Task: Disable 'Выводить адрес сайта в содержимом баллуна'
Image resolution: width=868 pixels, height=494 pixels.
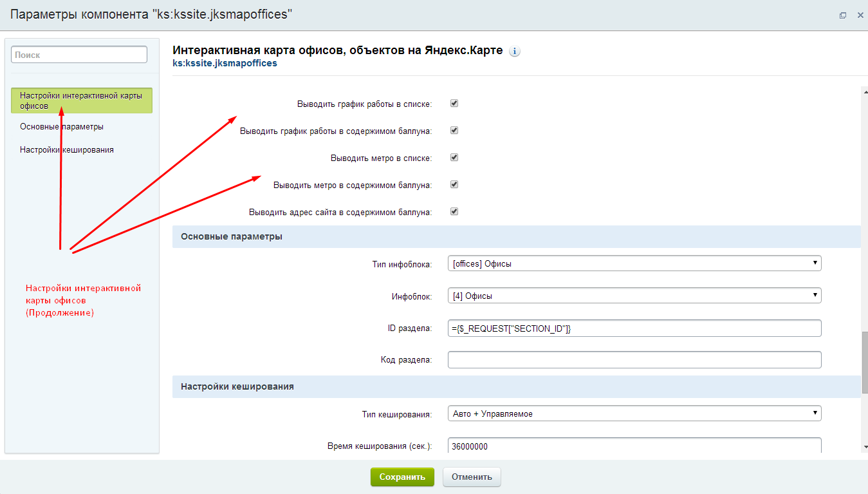Action: [x=454, y=211]
